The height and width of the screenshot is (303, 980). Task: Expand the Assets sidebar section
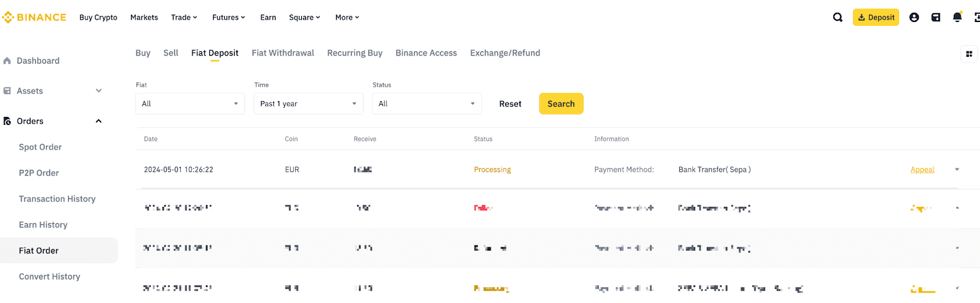coord(99,91)
